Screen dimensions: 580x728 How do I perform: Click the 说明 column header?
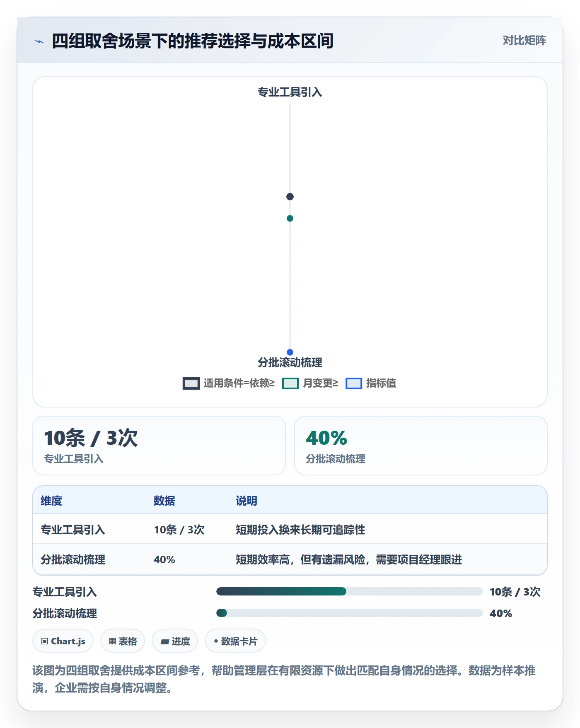click(x=247, y=501)
